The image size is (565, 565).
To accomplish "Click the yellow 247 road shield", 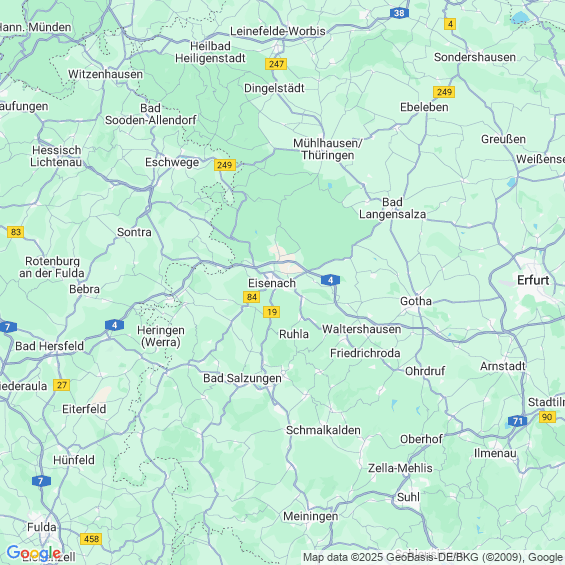I will tap(276, 64).
